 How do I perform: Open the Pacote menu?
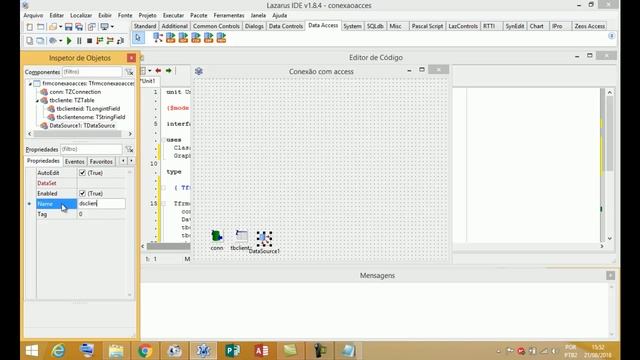199,16
